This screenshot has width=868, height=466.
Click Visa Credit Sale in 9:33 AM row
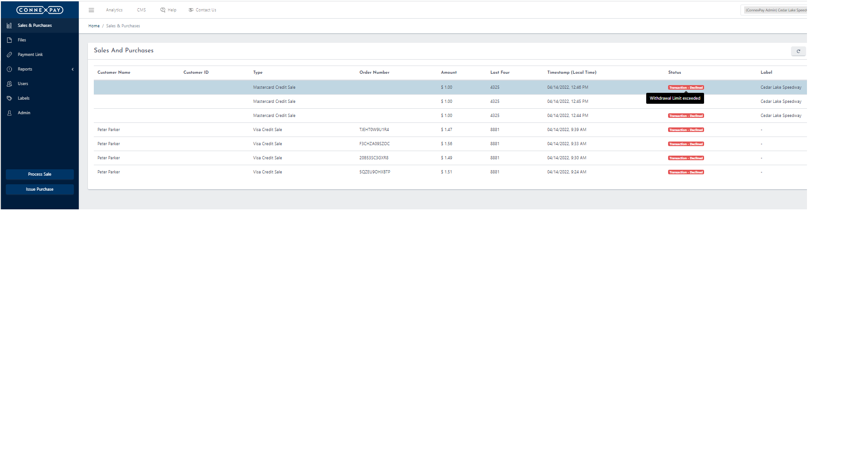(268, 144)
